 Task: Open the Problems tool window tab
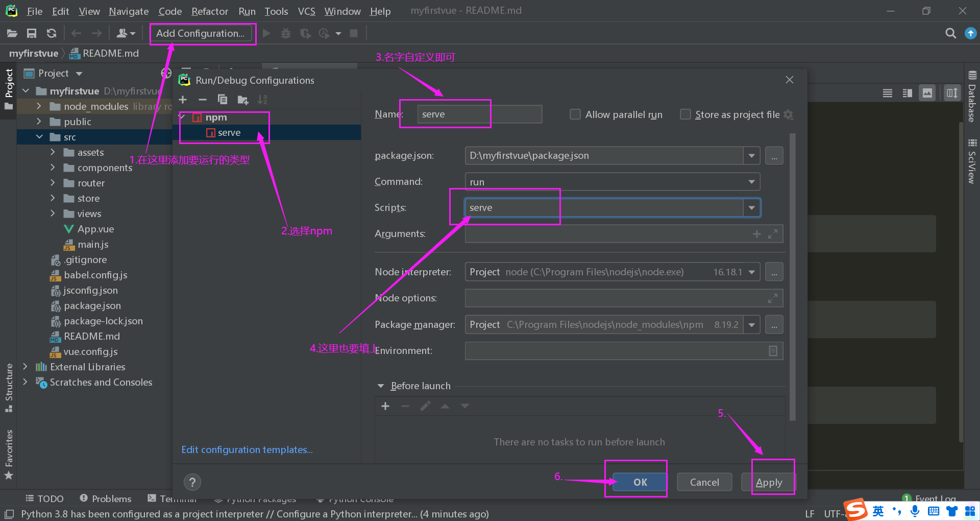click(106, 499)
